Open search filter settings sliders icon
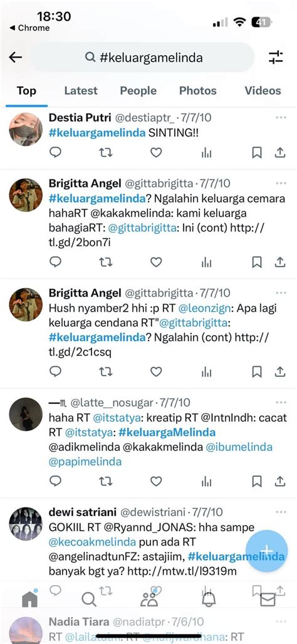The width and height of the screenshot is (297, 644). tap(276, 58)
